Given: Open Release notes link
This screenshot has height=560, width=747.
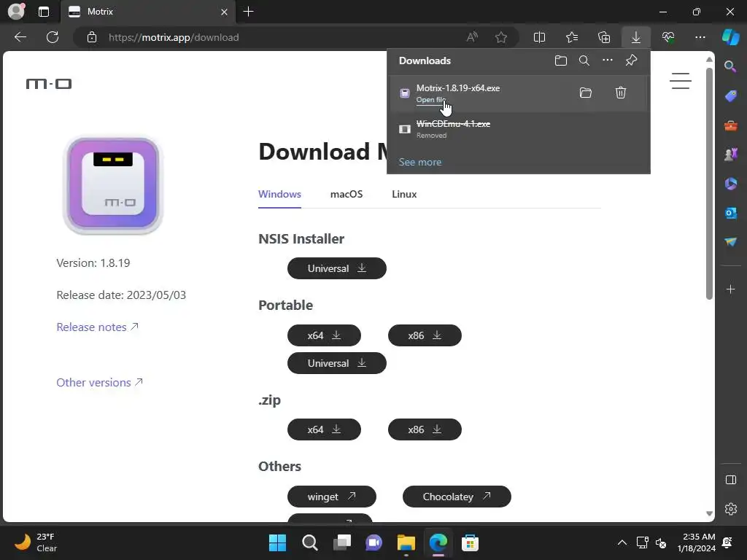Looking at the screenshot, I should tap(98, 327).
